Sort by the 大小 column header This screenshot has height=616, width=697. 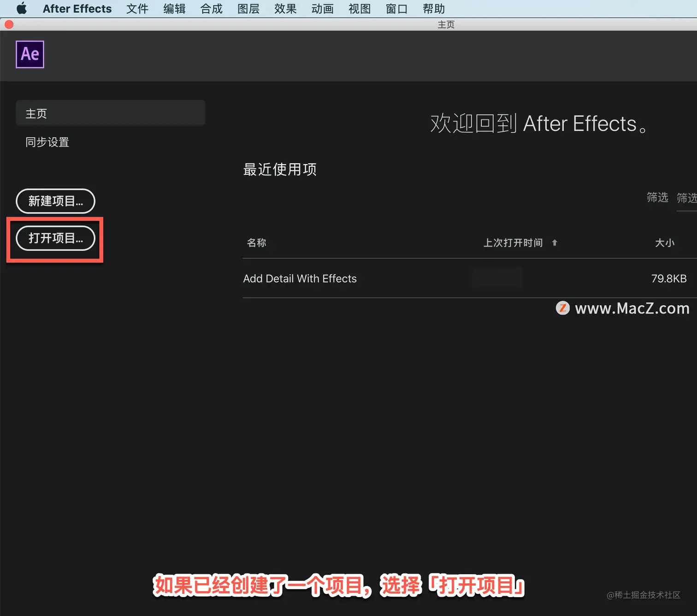665,243
